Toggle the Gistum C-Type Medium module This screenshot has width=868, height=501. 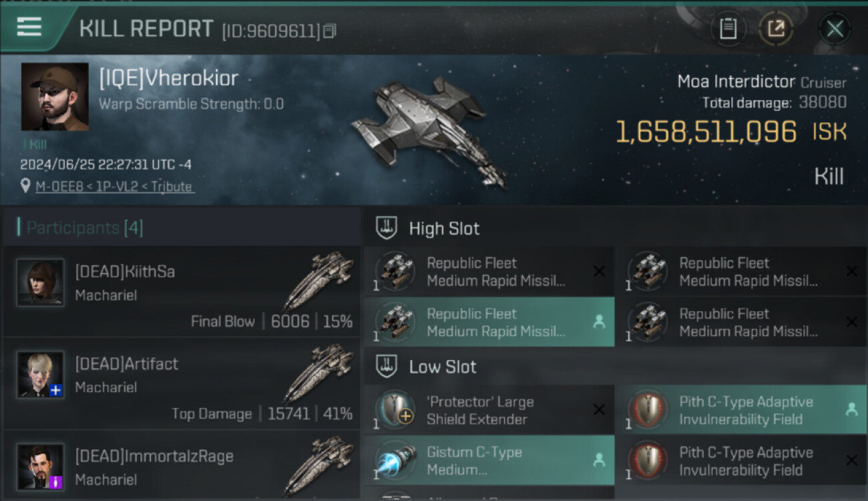[489, 460]
